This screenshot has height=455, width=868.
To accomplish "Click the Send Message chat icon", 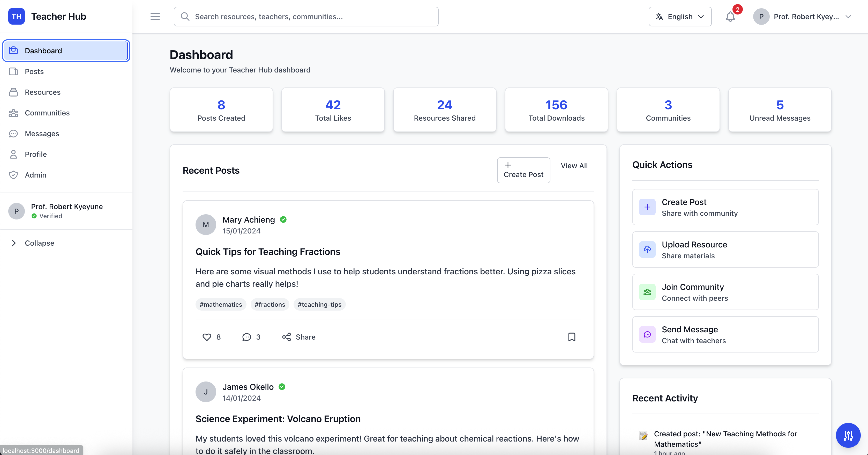I will [647, 335].
